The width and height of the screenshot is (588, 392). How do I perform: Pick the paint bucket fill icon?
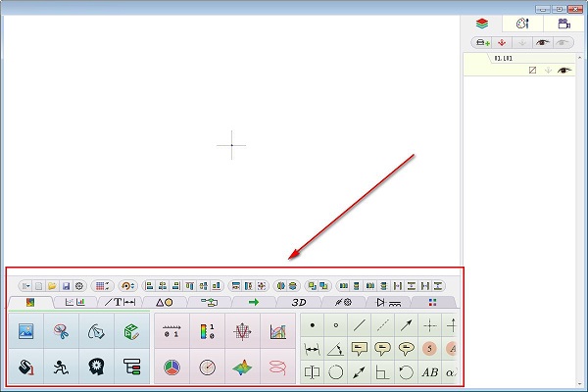point(25,367)
